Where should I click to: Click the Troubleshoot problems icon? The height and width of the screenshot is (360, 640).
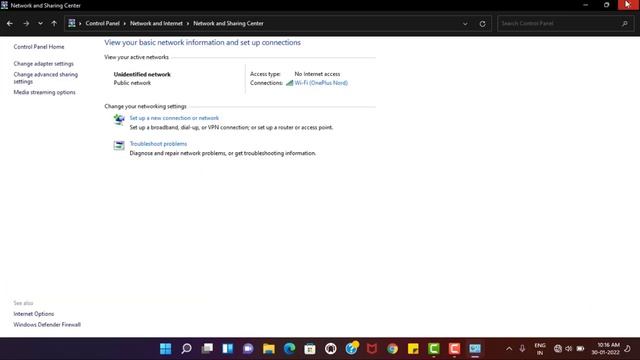[x=119, y=145]
